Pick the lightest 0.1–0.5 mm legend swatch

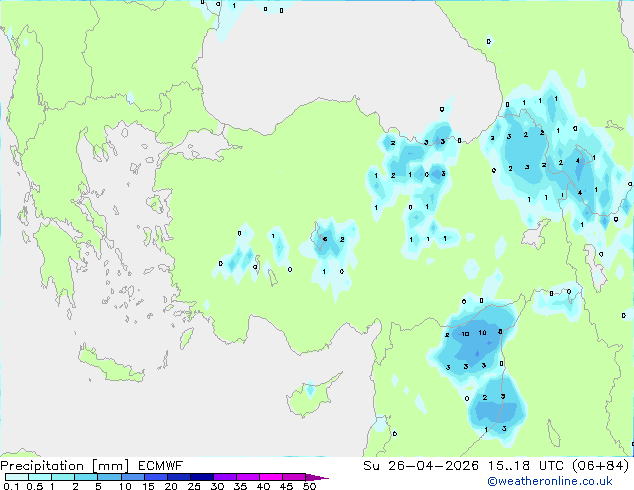point(16,478)
